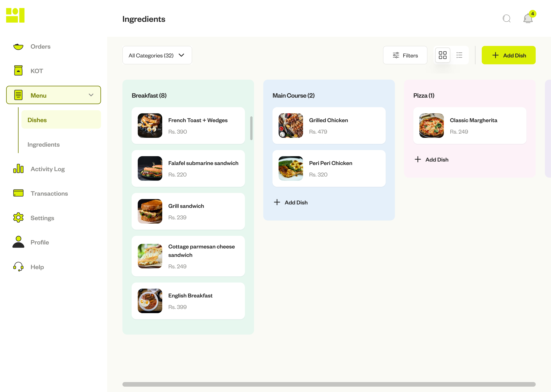This screenshot has height=392, width=551.
Task: Open All Categories (32) dropdown
Action: 157,55
